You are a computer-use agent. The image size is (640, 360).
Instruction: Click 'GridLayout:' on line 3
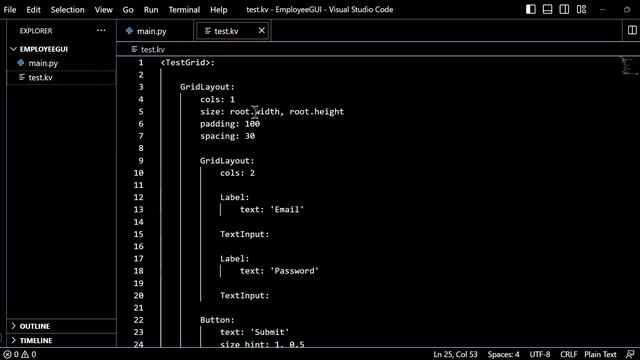click(207, 87)
